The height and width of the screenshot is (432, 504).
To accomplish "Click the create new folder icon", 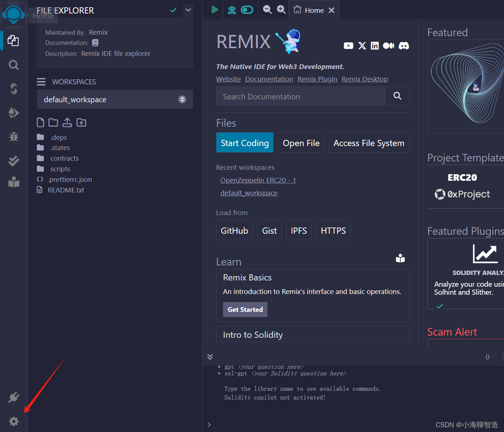I will tap(53, 122).
